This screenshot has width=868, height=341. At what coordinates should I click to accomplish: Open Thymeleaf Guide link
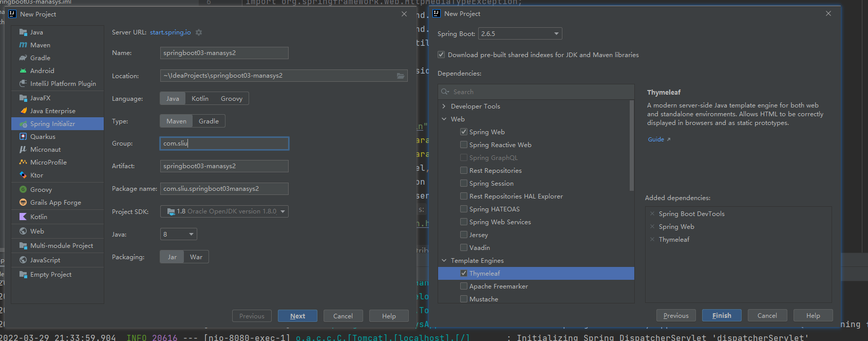coord(659,139)
